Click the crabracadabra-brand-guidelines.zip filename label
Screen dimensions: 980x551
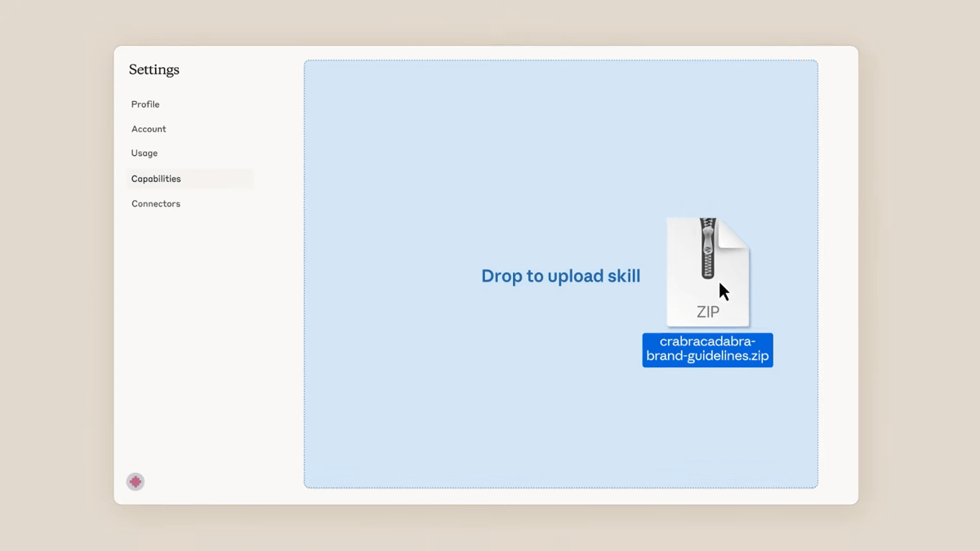pos(707,349)
